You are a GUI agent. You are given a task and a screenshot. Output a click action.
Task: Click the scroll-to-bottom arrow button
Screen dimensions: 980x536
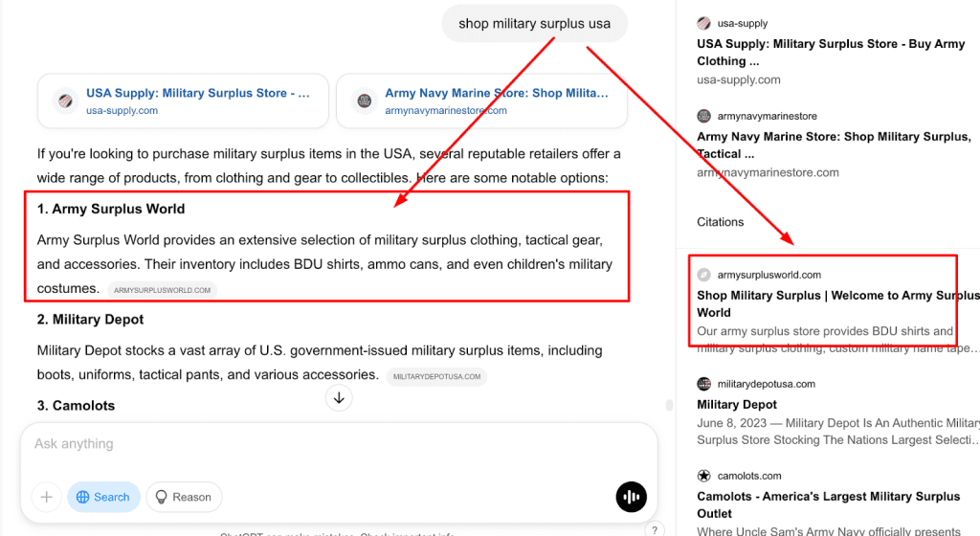339,398
